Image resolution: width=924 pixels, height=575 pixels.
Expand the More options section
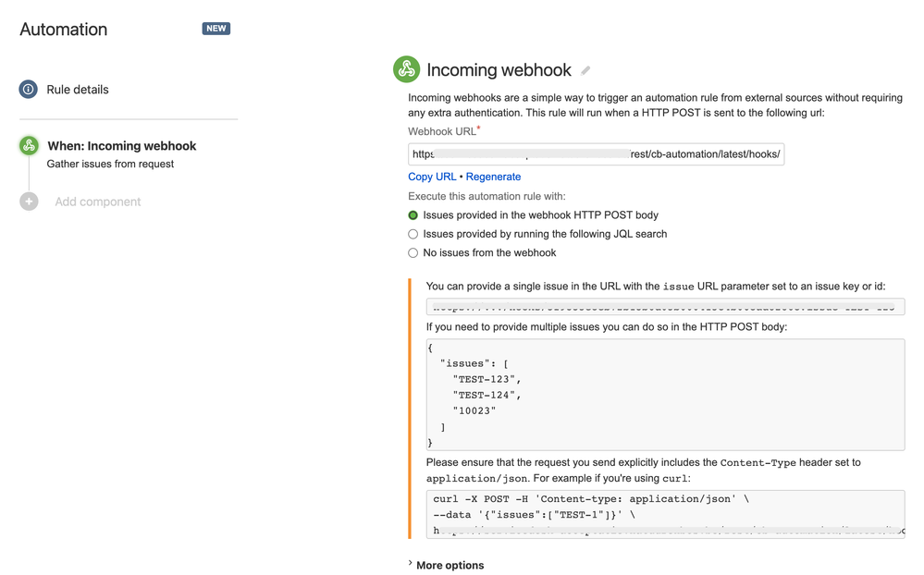[x=446, y=565]
